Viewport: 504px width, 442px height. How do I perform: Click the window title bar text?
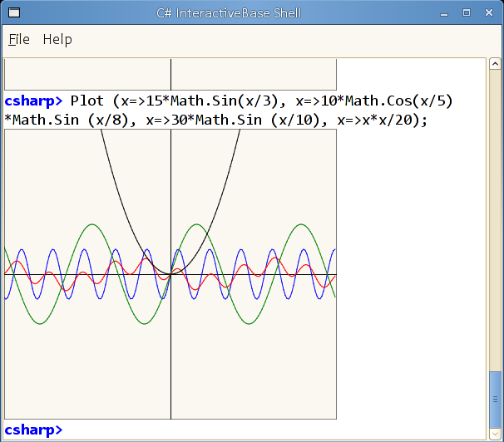pos(229,13)
